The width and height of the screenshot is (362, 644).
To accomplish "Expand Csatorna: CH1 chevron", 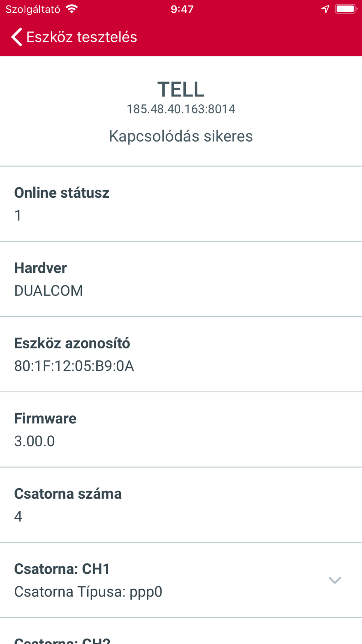I will 335,580.
